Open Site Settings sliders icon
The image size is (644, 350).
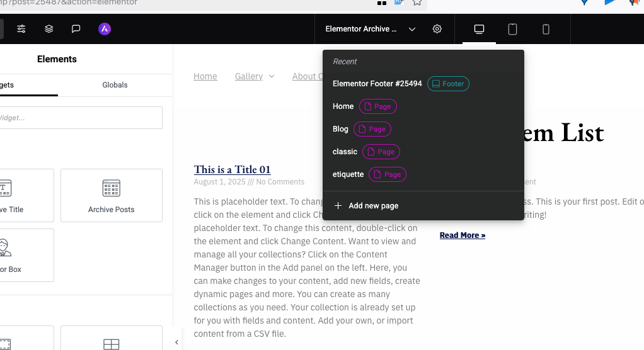tap(21, 29)
